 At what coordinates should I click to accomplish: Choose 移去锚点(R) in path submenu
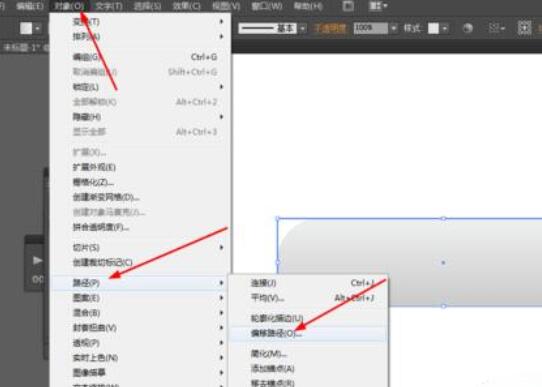[308, 382]
